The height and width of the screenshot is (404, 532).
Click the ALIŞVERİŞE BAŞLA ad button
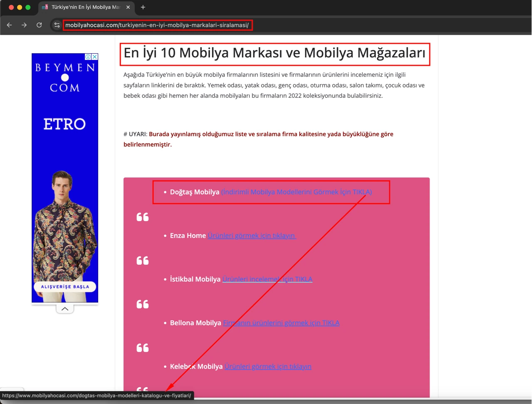point(65,286)
